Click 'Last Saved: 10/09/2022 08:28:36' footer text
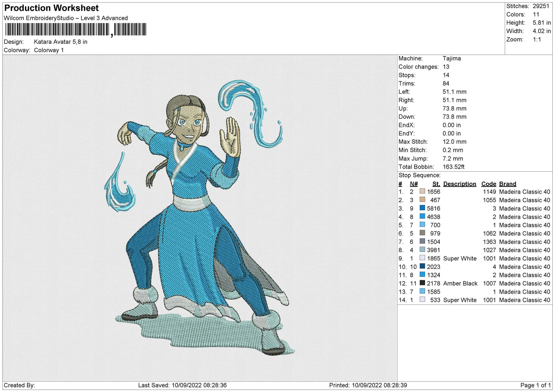 pos(182,385)
